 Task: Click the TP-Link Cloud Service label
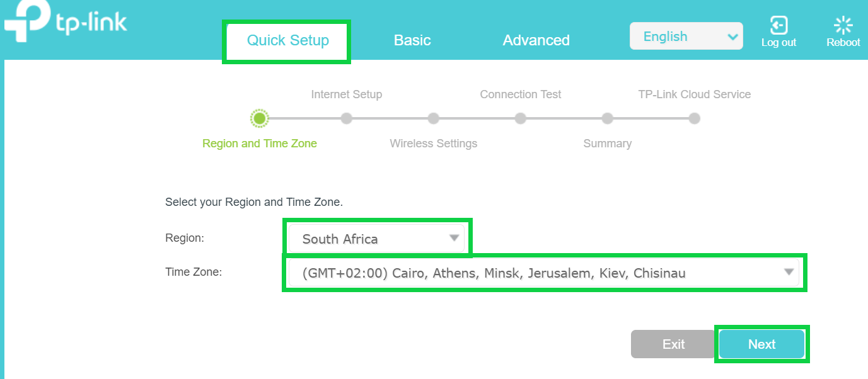tap(694, 94)
